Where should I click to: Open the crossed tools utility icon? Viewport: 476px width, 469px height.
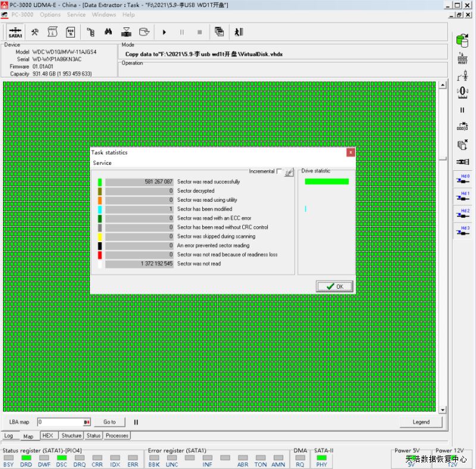36,32
